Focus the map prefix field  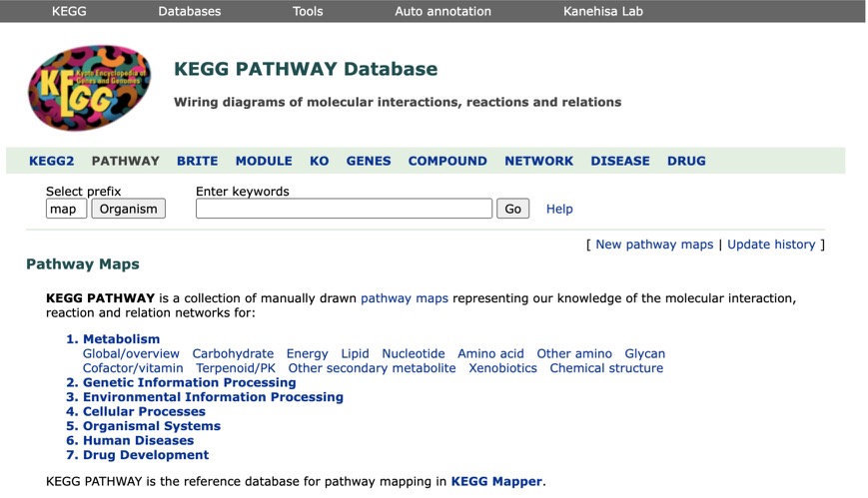[x=67, y=209]
